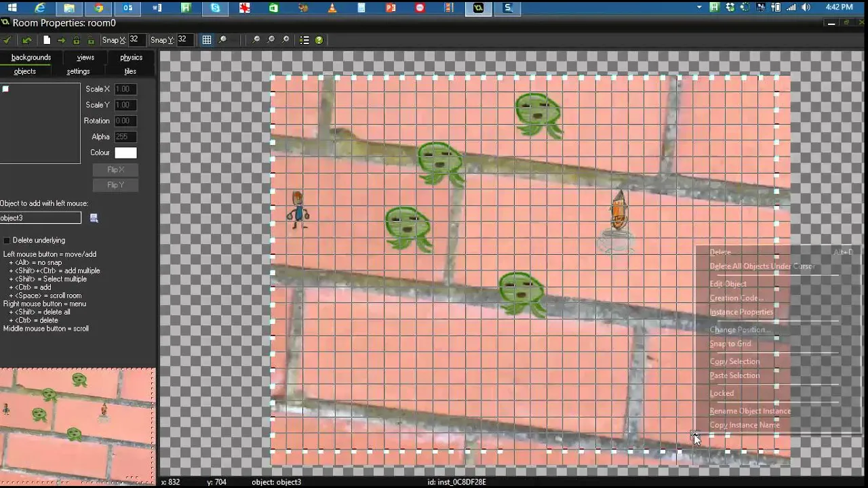Click the green undo arrow icon
The height and width of the screenshot is (488, 868).
tap(27, 40)
